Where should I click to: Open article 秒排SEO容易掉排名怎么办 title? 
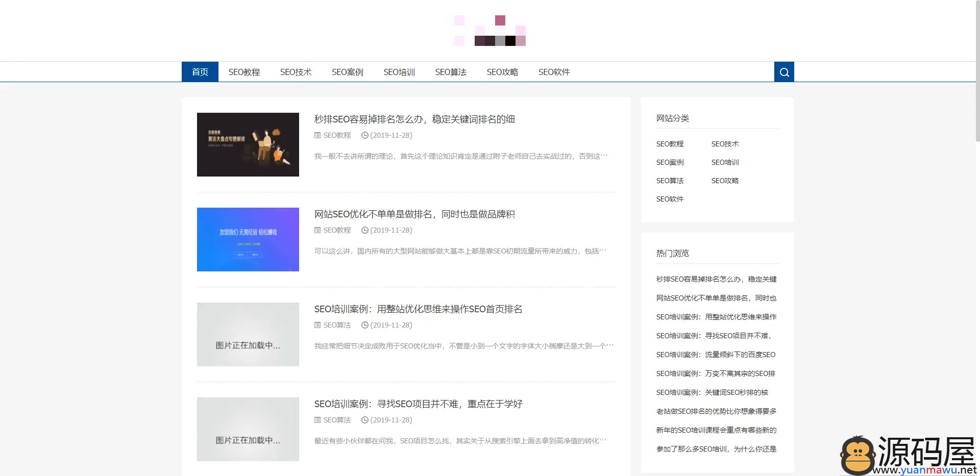(414, 119)
